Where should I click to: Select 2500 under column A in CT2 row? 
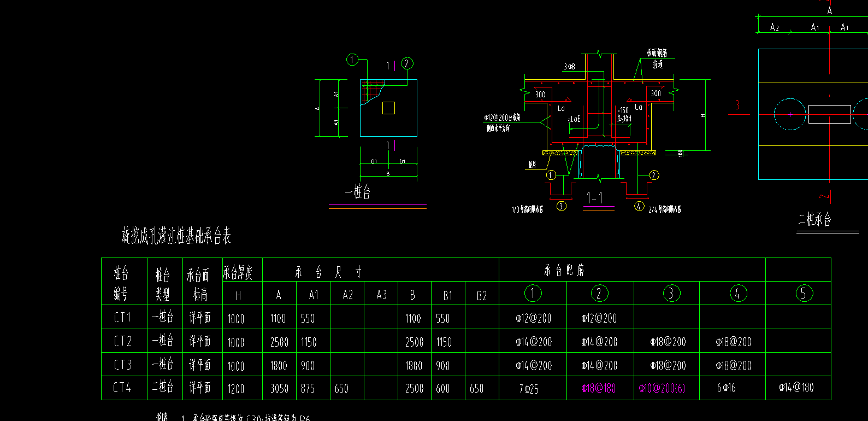click(279, 342)
